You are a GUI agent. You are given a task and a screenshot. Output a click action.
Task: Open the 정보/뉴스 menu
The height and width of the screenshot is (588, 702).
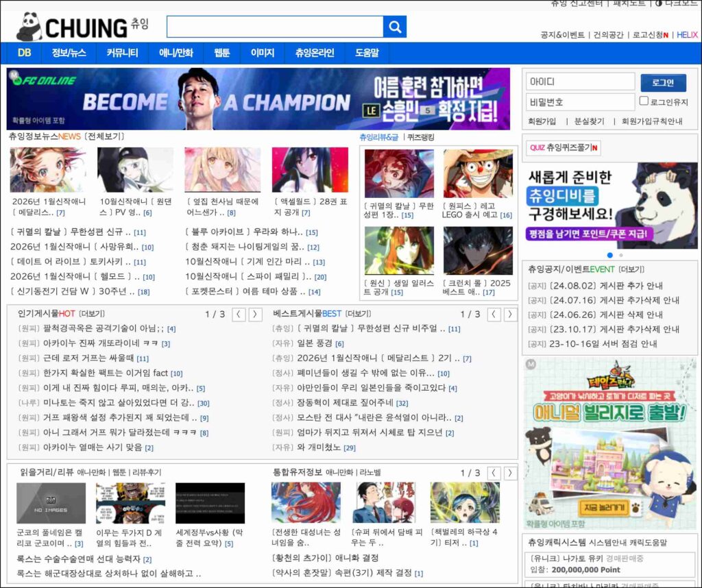coord(69,53)
